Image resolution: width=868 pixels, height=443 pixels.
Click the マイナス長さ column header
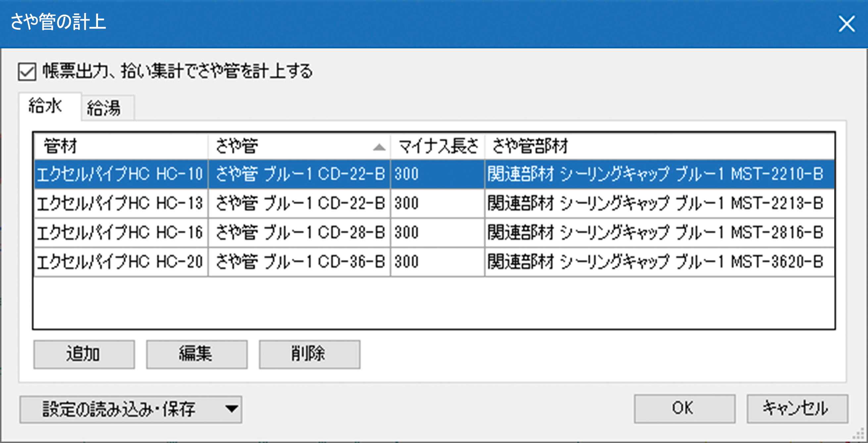pyautogui.click(x=437, y=146)
